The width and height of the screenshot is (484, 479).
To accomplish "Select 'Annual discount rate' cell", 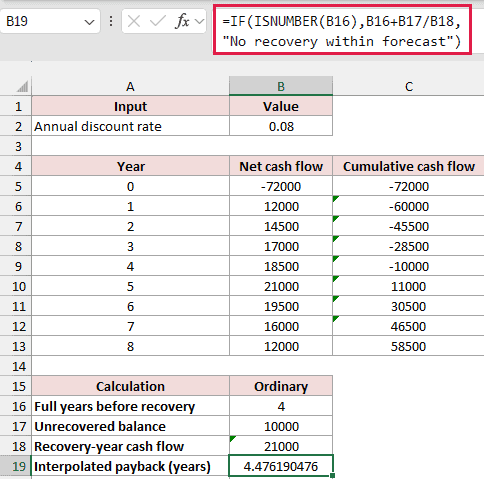I will (130, 126).
